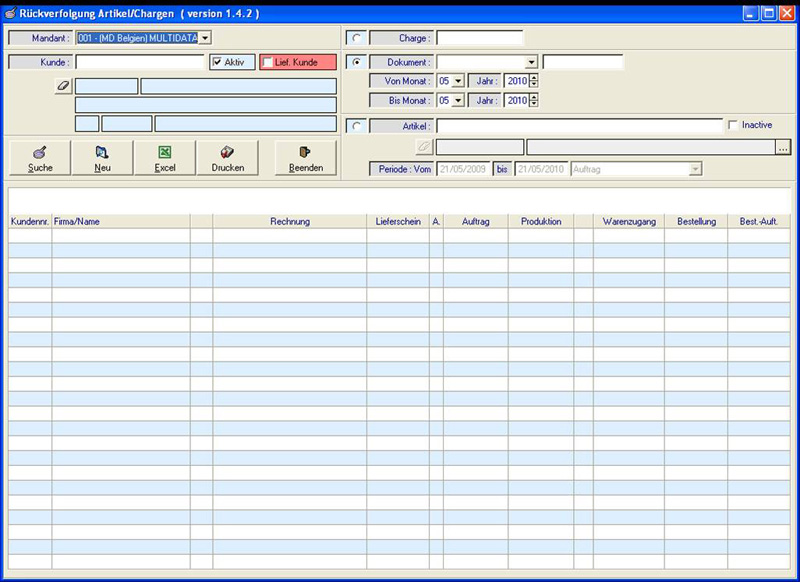This screenshot has height=582, width=800.
Task: Click the Drucken print button
Action: (227, 158)
